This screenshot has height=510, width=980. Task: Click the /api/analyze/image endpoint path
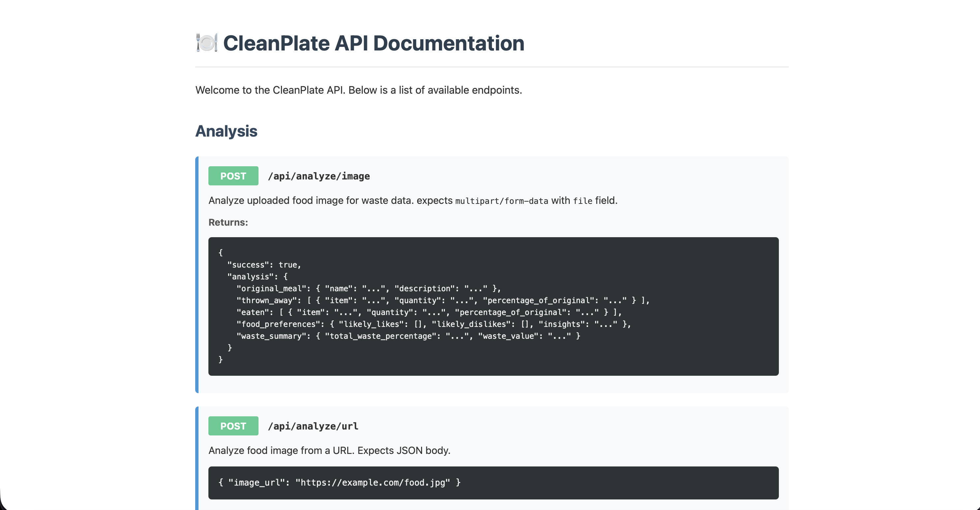tap(319, 176)
